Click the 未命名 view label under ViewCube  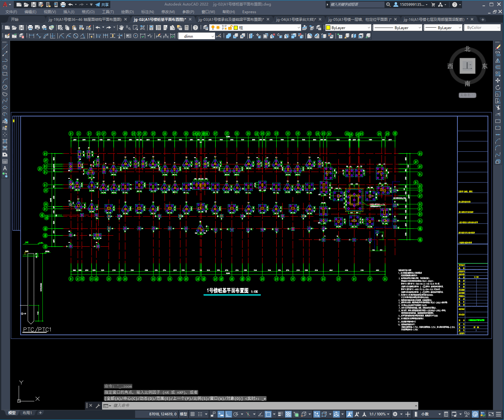point(467,95)
